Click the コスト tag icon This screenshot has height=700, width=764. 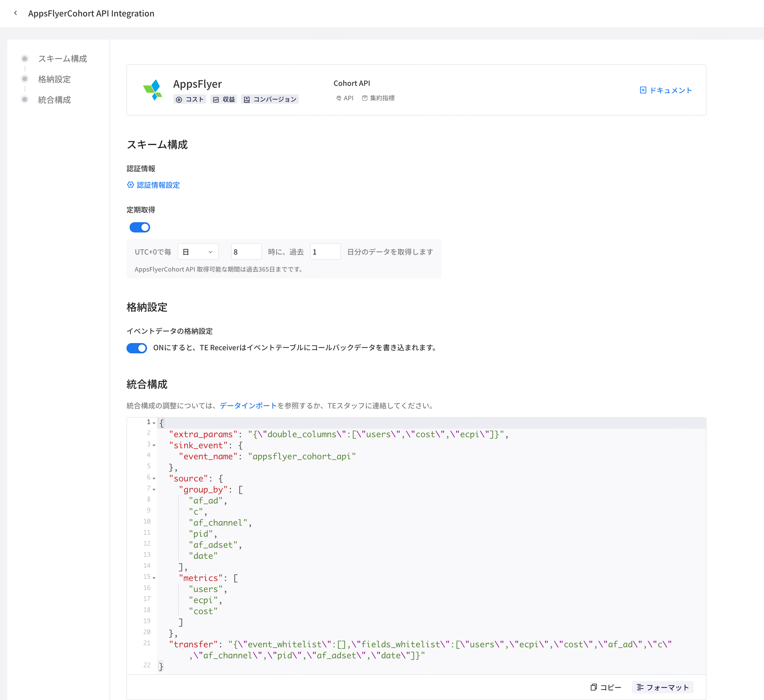179,99
